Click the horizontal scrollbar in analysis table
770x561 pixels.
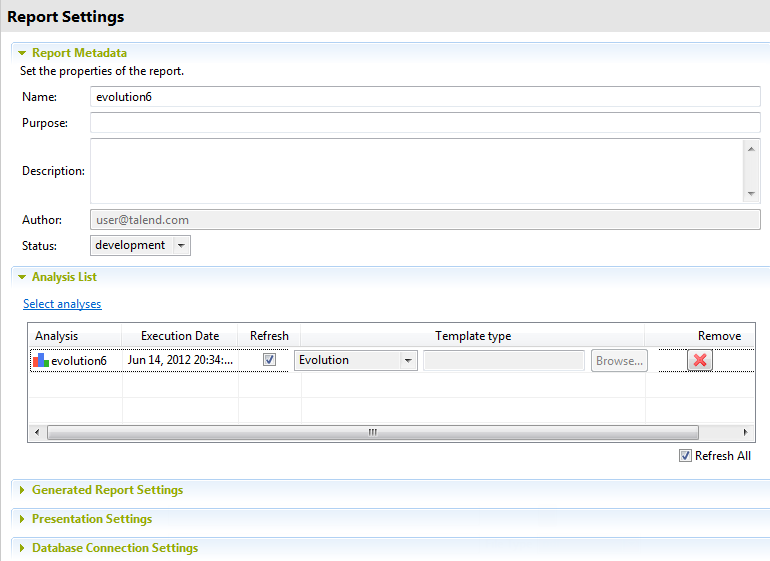372,432
